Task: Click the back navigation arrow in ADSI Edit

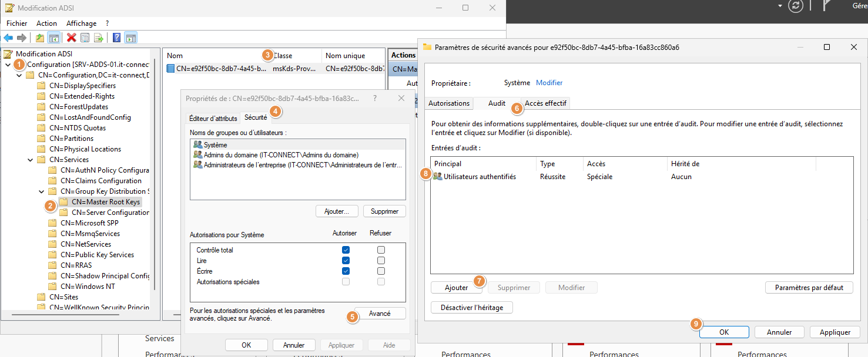Action: [x=8, y=38]
